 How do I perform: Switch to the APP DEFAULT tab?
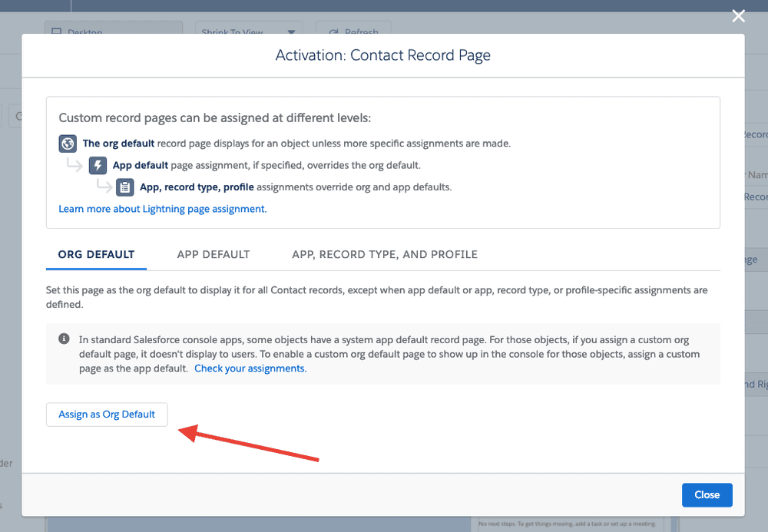pyautogui.click(x=214, y=254)
